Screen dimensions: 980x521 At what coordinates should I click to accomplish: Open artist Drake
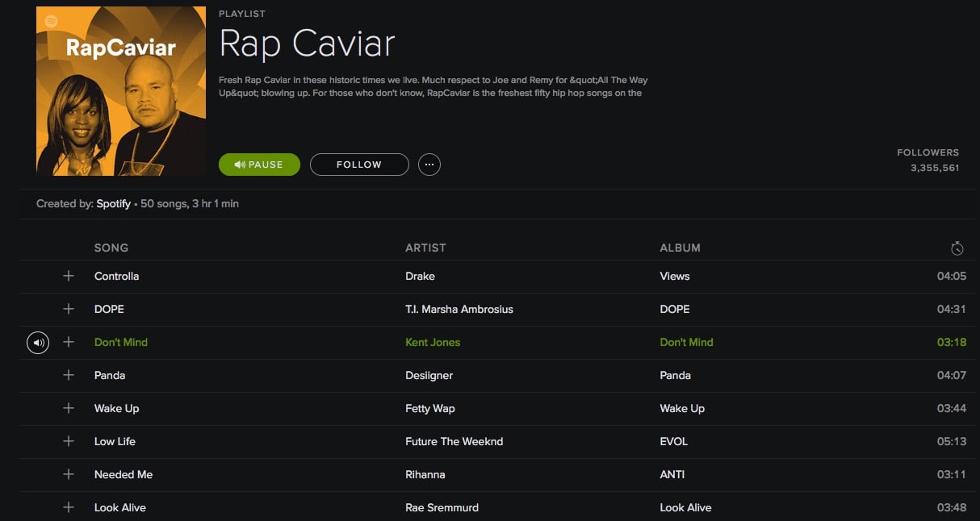pos(420,276)
